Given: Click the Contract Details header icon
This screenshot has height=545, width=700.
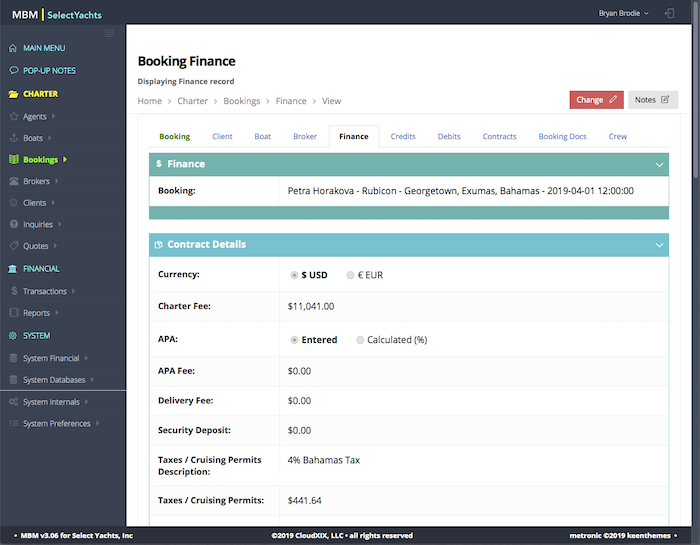Looking at the screenshot, I should (x=158, y=245).
